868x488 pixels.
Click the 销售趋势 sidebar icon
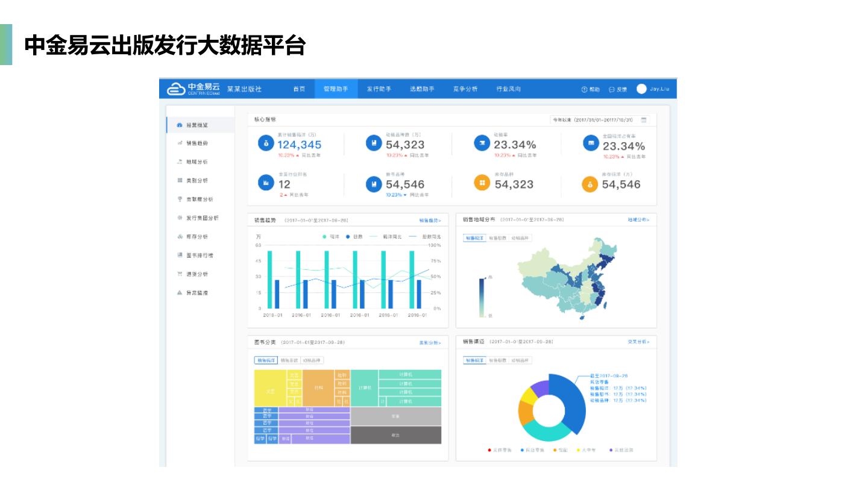[x=179, y=143]
